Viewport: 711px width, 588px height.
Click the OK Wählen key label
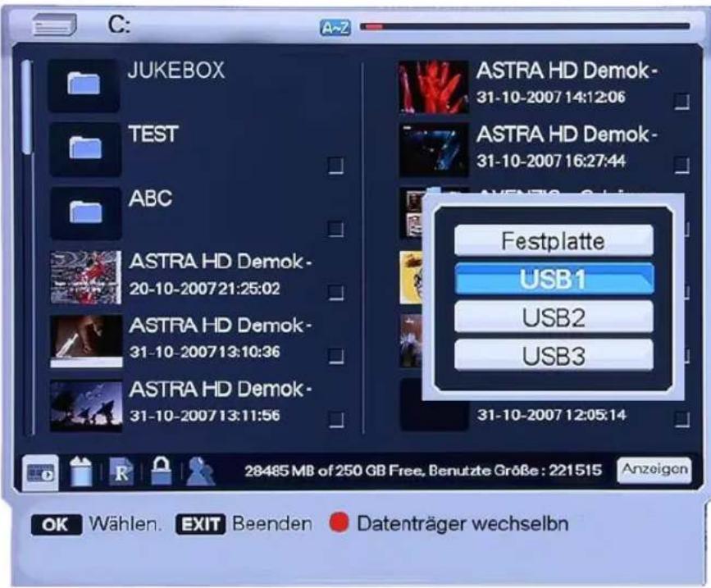click(x=96, y=525)
